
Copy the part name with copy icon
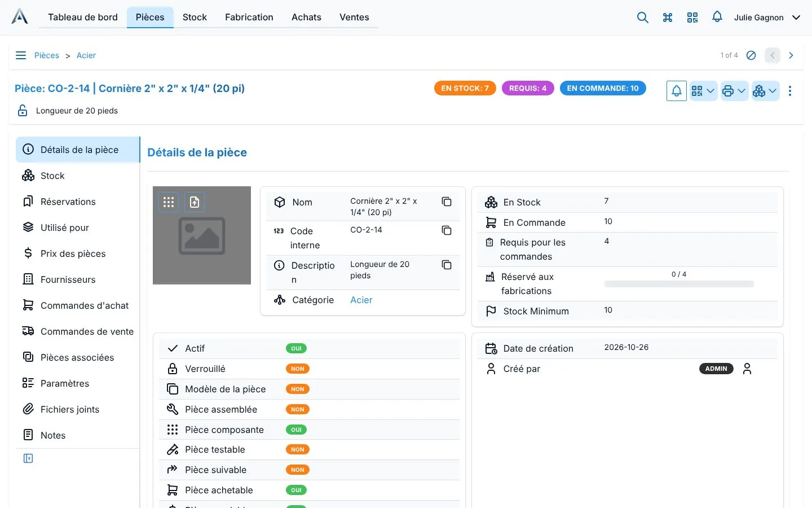tap(447, 202)
